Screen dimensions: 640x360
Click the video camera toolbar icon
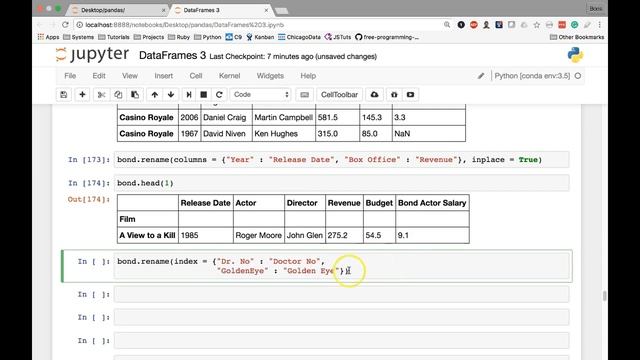coord(410,95)
